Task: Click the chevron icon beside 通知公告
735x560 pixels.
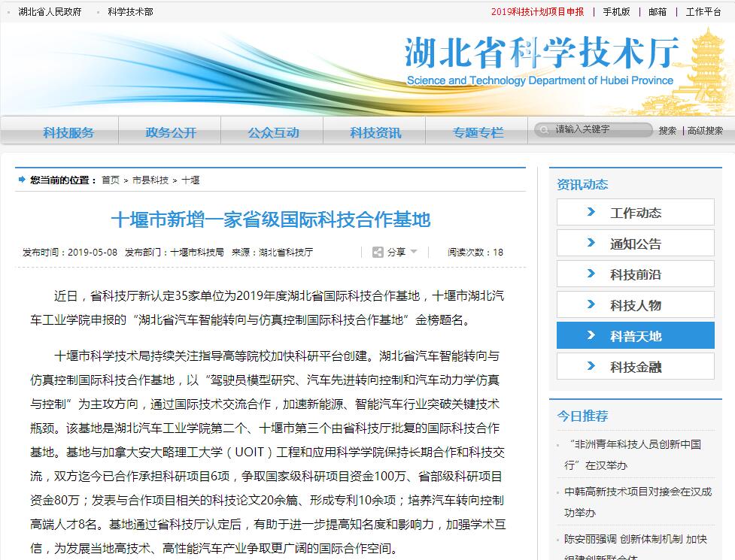Action: pos(591,243)
